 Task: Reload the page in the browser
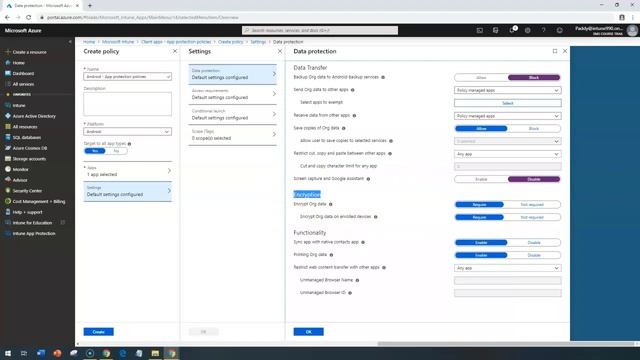click(x=29, y=18)
